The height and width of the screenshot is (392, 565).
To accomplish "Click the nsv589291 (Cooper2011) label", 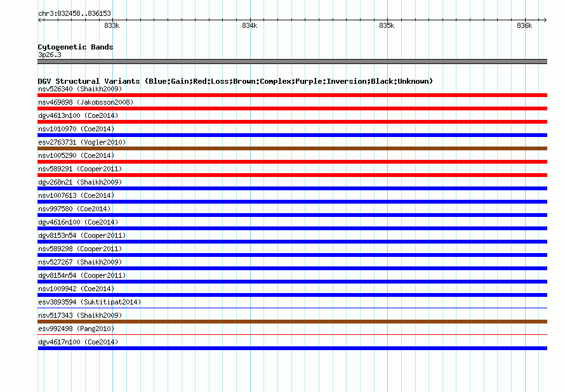I will pos(80,169).
